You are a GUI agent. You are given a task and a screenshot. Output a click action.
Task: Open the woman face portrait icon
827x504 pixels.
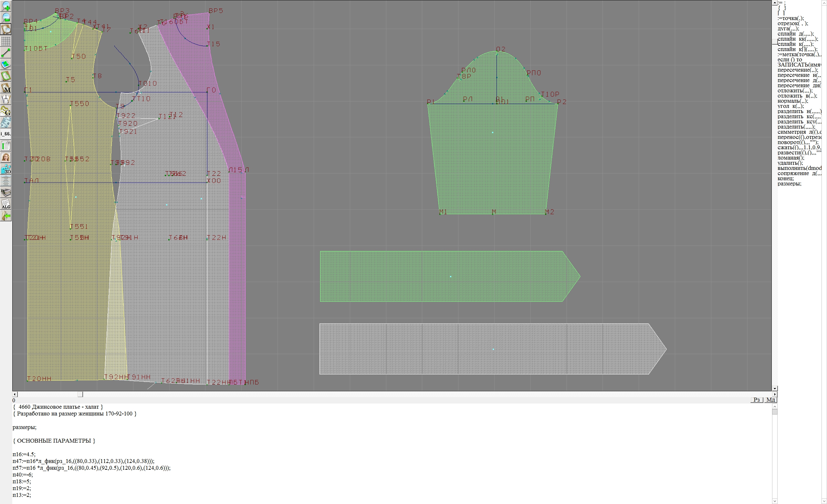pyautogui.click(x=6, y=157)
